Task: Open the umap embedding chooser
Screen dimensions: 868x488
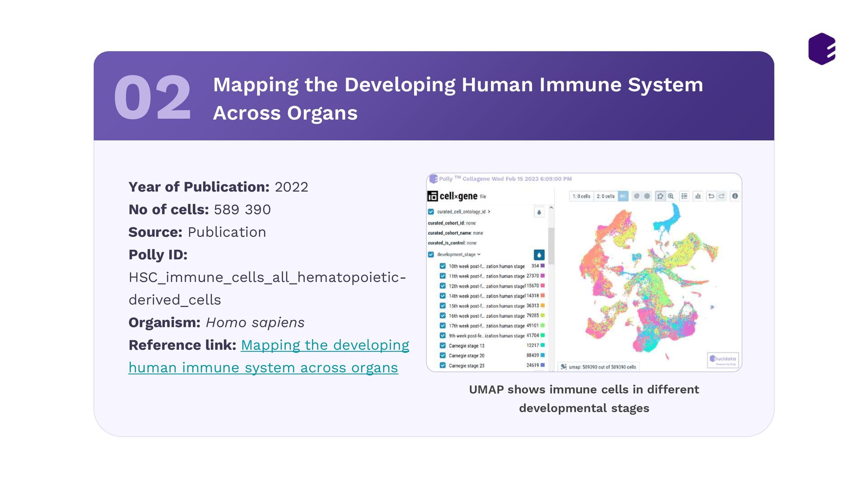Action: point(598,367)
